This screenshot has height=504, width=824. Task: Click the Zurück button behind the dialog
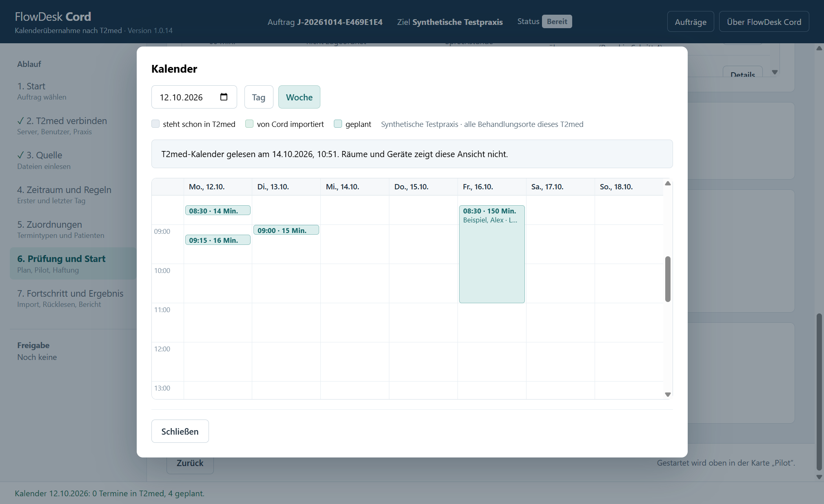click(190, 465)
